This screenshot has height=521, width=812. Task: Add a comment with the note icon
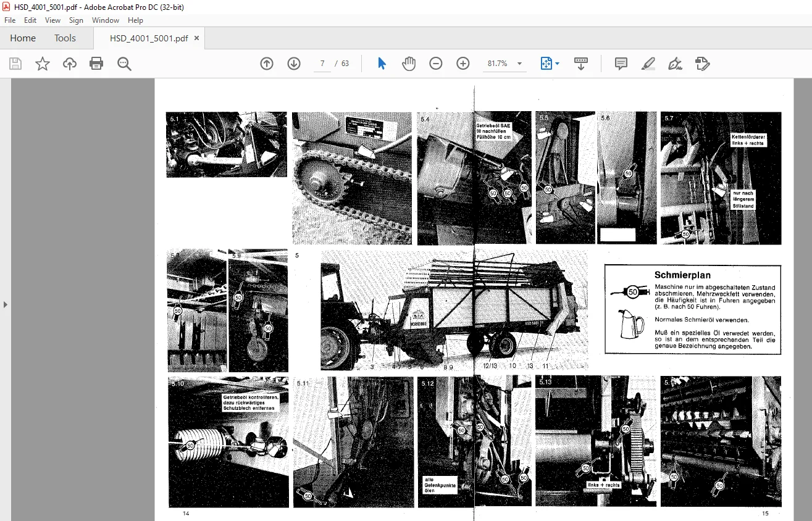click(621, 64)
